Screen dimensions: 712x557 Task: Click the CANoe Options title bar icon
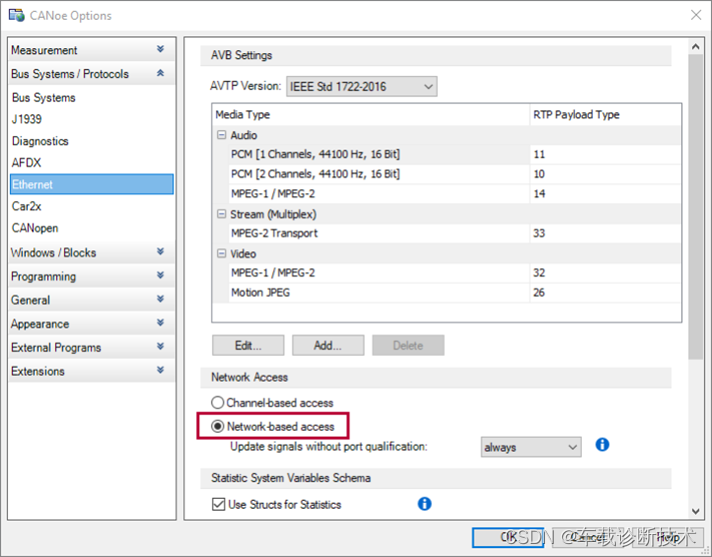[17, 15]
